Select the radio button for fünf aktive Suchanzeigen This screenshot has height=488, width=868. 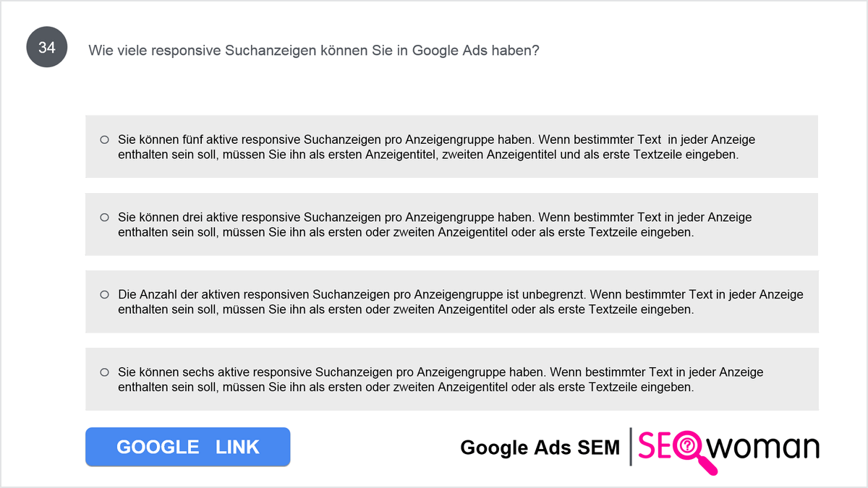click(x=104, y=140)
